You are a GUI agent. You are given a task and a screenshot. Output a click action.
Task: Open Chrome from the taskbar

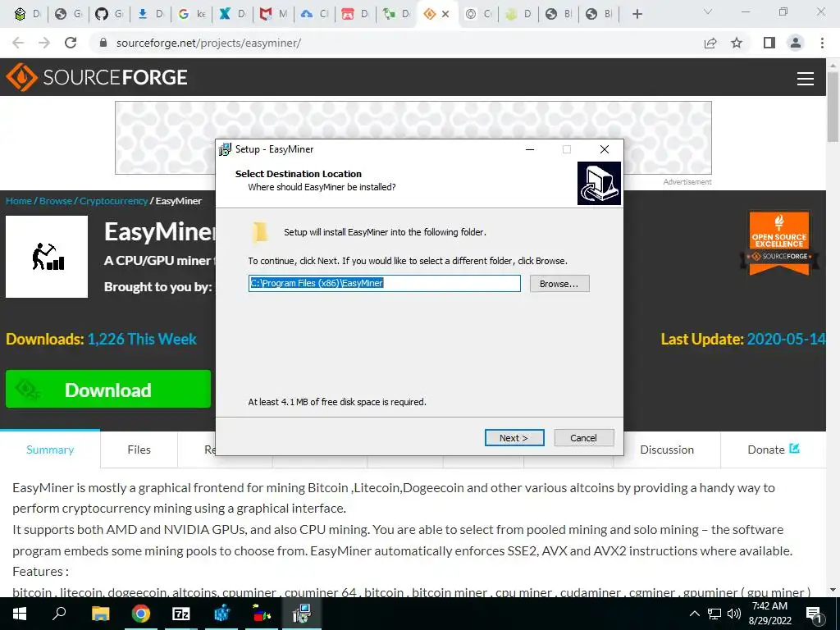click(x=141, y=614)
